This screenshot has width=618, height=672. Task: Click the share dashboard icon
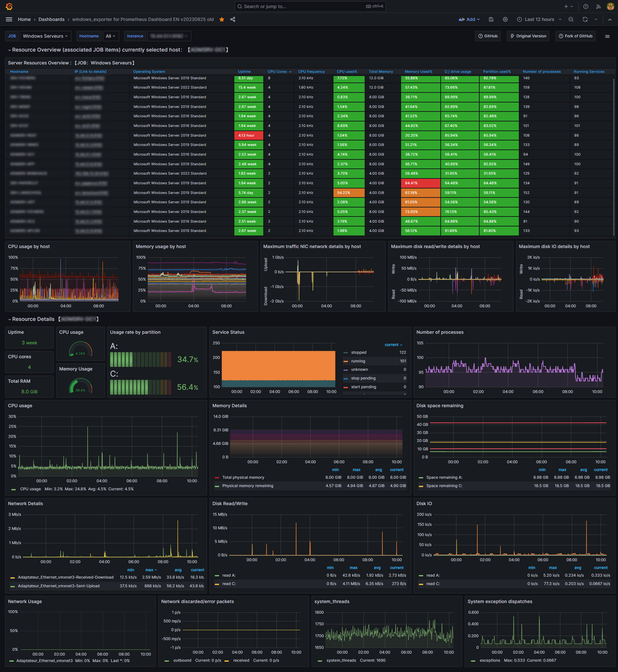[x=233, y=19]
